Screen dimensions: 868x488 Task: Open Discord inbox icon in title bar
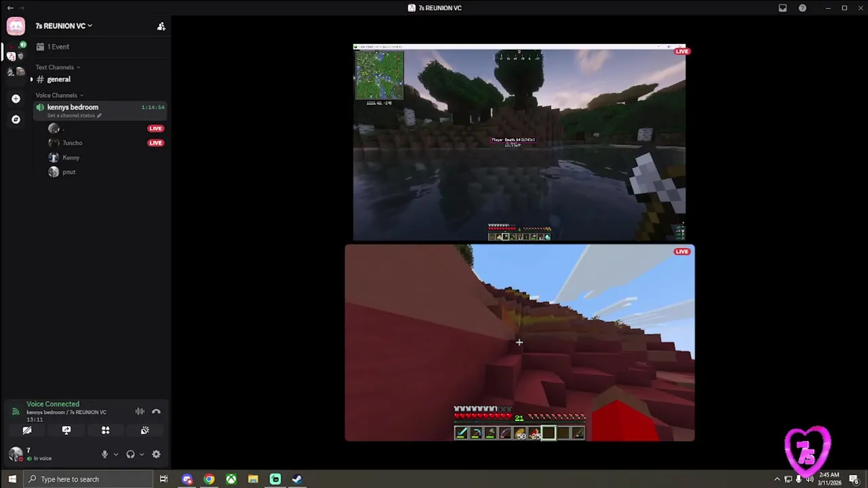coord(783,8)
